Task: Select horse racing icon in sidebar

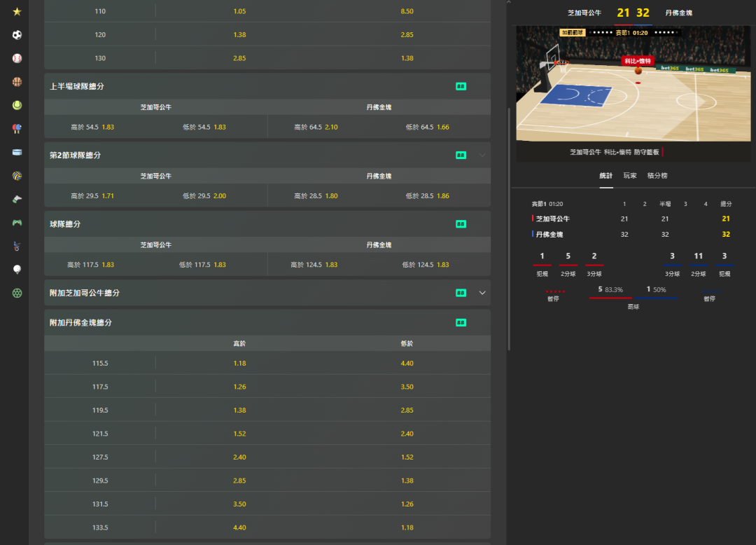Action: 17,199
